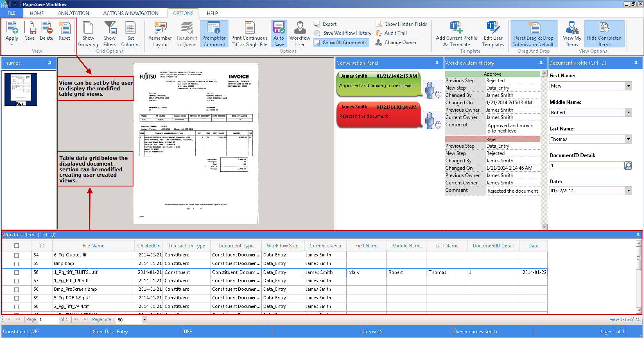Image resolution: width=644 pixels, height=339 pixels.
Task: Check the row for 2_Pg_Tiff_W-4.tif
Action: (x=16, y=307)
